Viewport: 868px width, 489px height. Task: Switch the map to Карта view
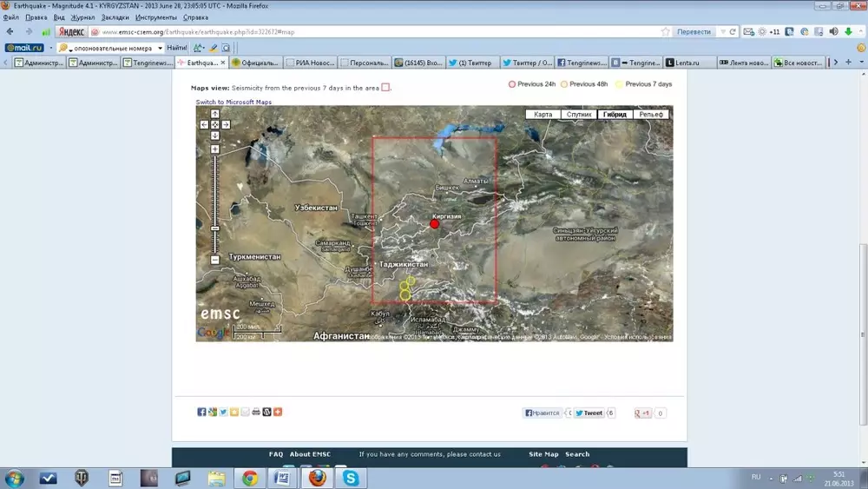pyautogui.click(x=543, y=115)
